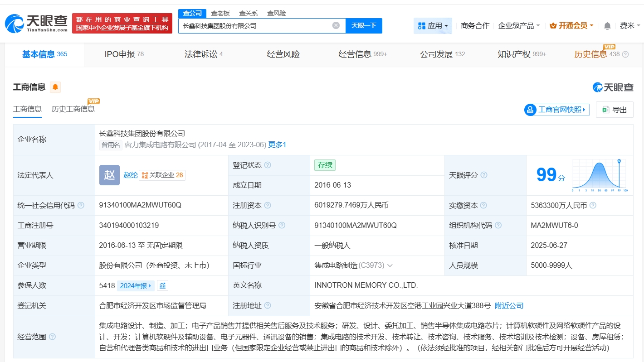
Task: Select the 查关系 search tab
Action: [x=249, y=13]
